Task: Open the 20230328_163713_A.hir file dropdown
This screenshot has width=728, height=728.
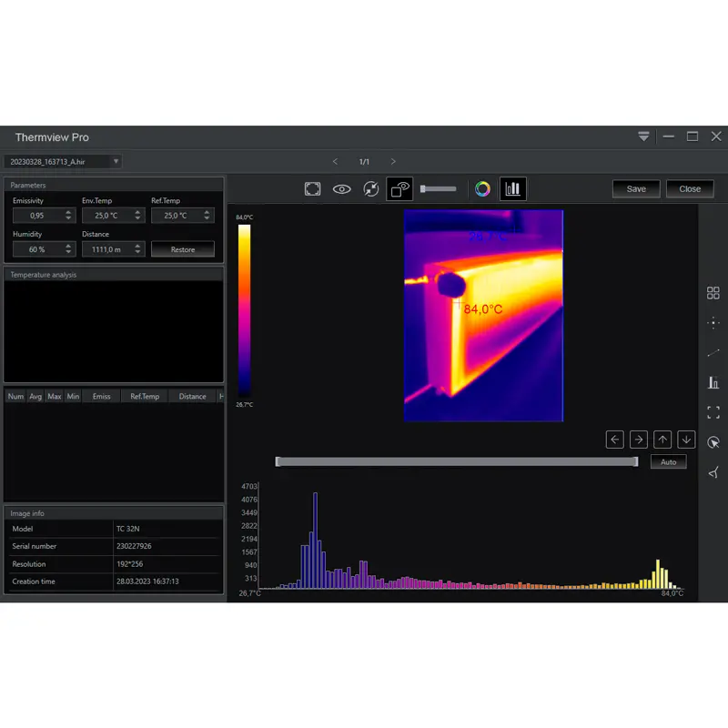Action: [63, 161]
